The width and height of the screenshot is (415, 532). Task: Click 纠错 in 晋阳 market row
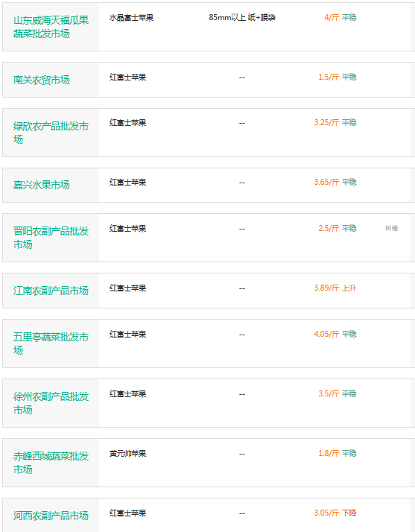391,228
